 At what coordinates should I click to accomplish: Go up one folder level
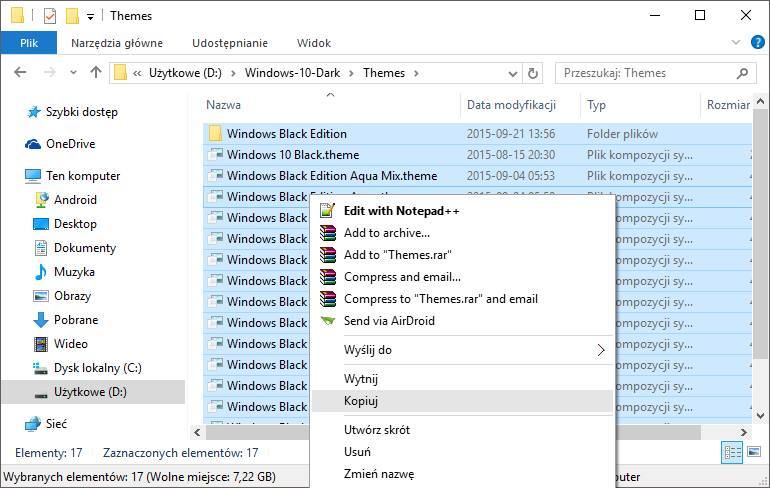tap(96, 73)
